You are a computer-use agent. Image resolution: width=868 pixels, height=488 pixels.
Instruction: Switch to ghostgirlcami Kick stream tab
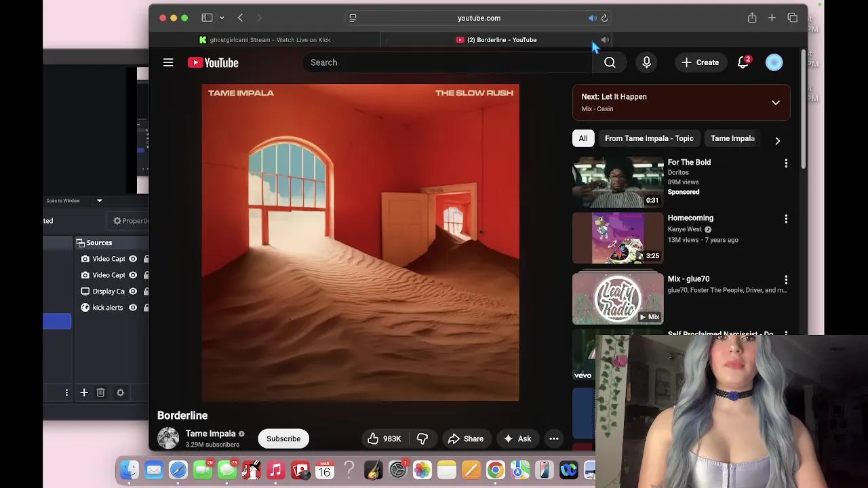[x=264, y=40]
